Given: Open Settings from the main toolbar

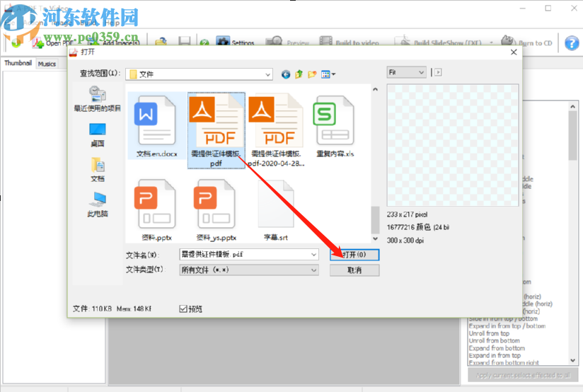Looking at the screenshot, I should [235, 42].
